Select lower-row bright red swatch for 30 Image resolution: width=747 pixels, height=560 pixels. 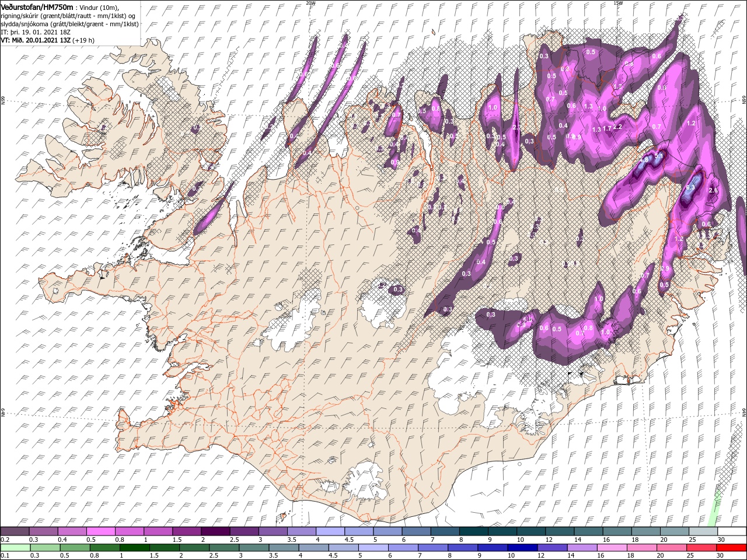click(x=732, y=547)
